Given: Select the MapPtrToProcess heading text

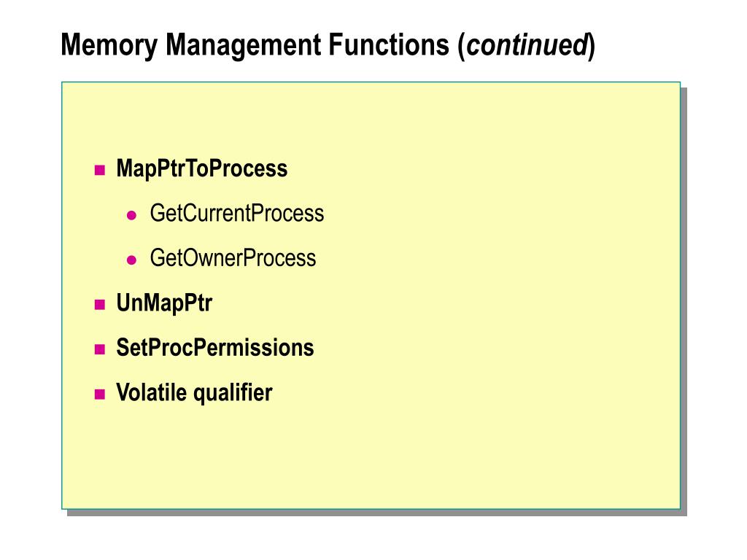Looking at the screenshot, I should pyautogui.click(x=202, y=169).
